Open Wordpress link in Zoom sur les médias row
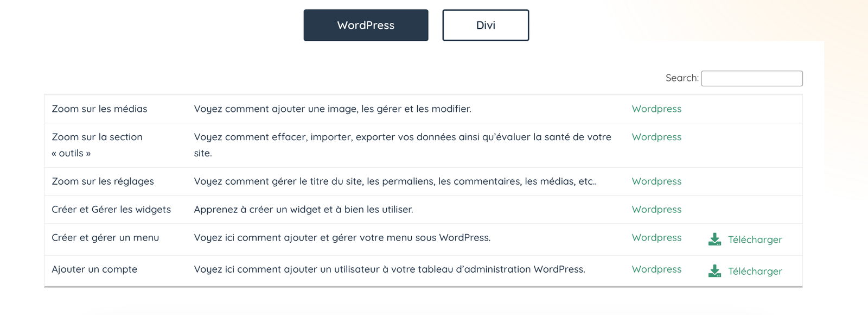868x315 pixels. point(656,109)
